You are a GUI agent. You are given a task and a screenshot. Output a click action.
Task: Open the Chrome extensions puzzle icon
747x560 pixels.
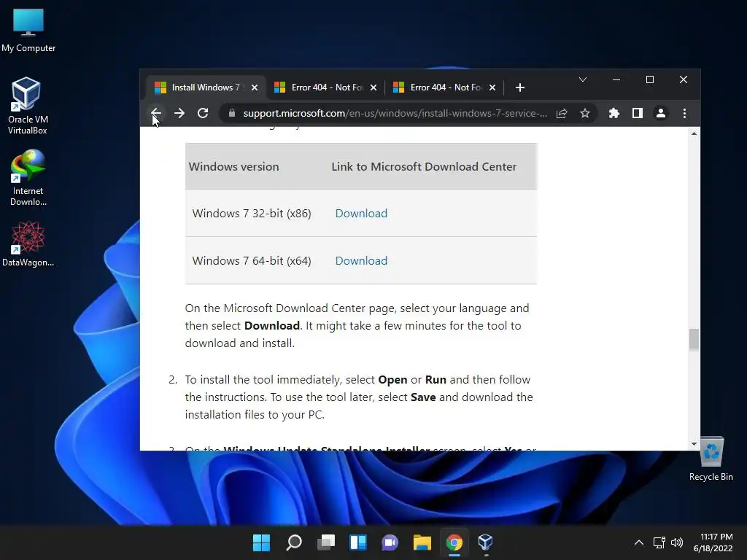pyautogui.click(x=614, y=113)
